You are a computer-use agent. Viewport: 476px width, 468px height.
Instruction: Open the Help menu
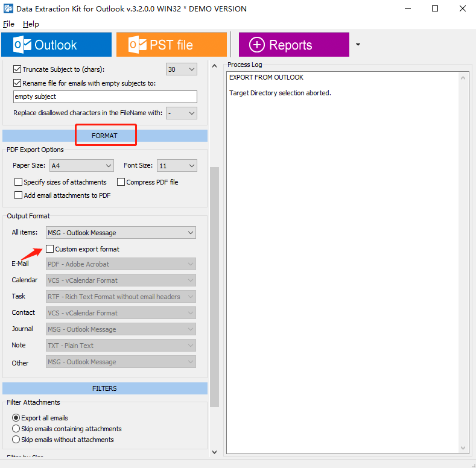click(x=31, y=24)
